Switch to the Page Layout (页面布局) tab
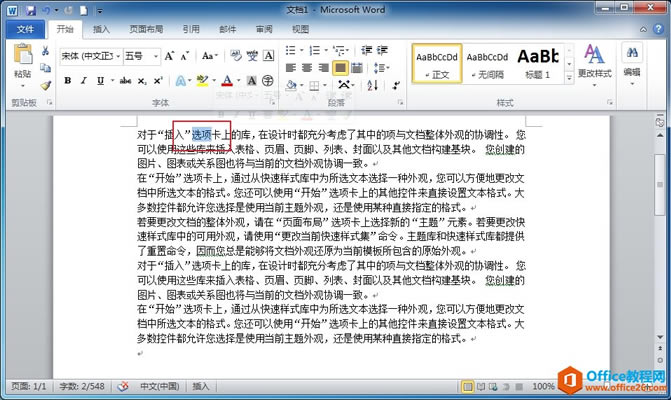This screenshot has width=671, height=400. click(146, 29)
